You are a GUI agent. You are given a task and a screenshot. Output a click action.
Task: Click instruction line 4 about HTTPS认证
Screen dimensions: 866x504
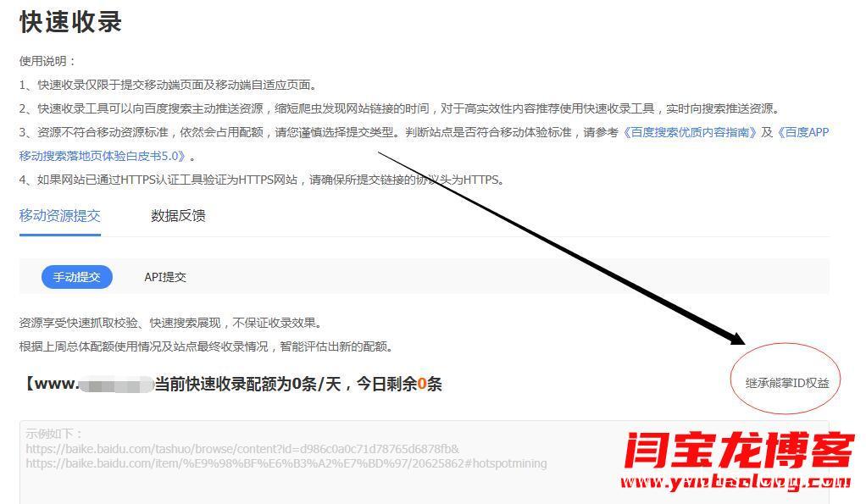pyautogui.click(x=262, y=180)
